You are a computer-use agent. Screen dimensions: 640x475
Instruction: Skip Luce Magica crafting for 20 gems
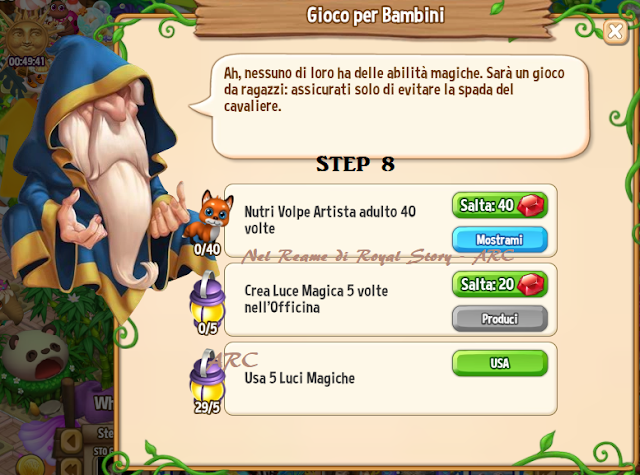pyautogui.click(x=500, y=284)
